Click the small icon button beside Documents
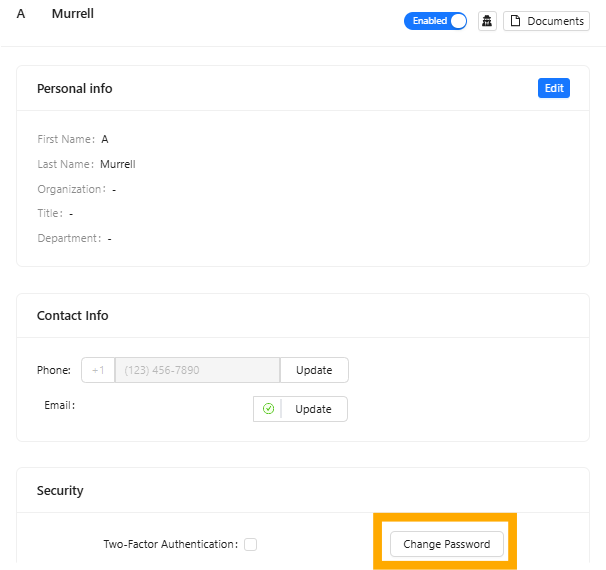Image resolution: width=606 pixels, height=570 pixels. (487, 21)
